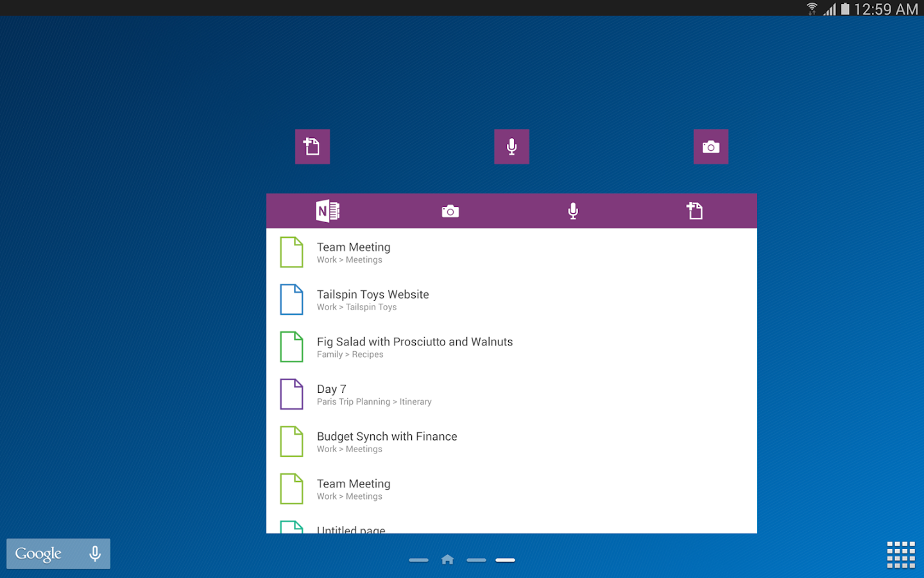
Task: Tap the microphone icon in the widget toolbar
Action: 572,211
